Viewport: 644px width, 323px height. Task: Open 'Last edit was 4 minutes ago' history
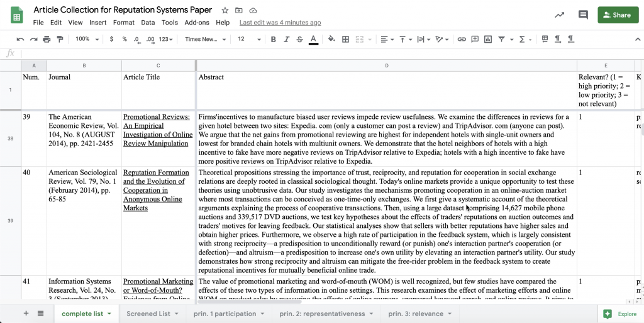point(280,23)
